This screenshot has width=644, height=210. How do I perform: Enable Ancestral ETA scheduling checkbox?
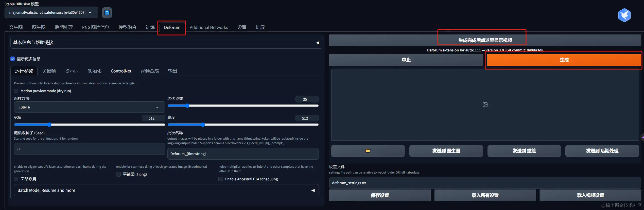(x=221, y=179)
